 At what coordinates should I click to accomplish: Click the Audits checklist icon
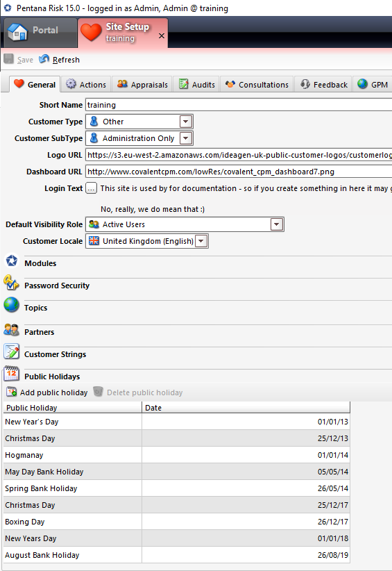tap(184, 84)
